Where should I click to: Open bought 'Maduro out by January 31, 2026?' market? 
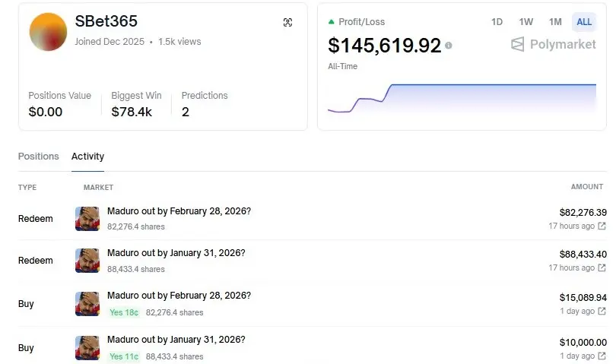tap(176, 339)
